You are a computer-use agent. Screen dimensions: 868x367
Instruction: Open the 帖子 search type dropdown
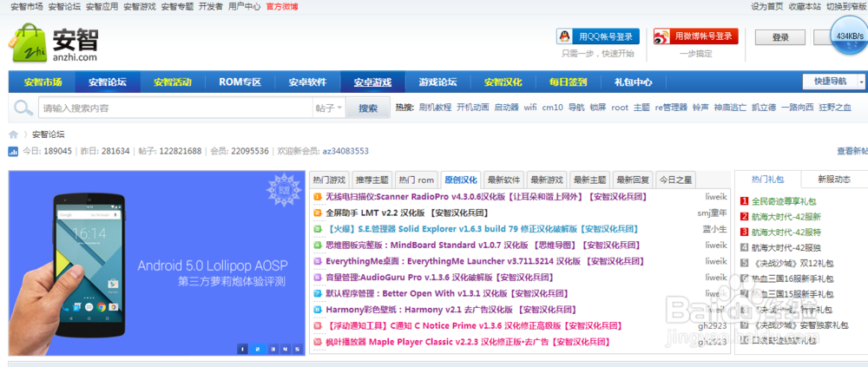[x=329, y=108]
